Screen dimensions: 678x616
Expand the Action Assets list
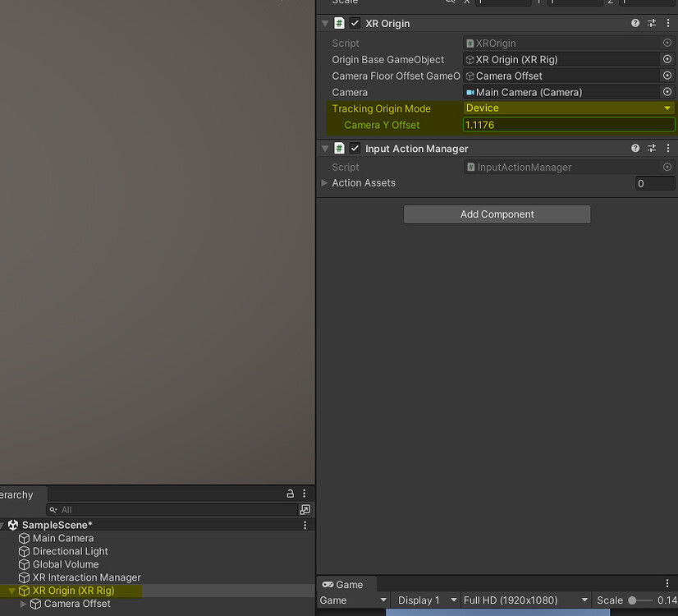point(323,183)
